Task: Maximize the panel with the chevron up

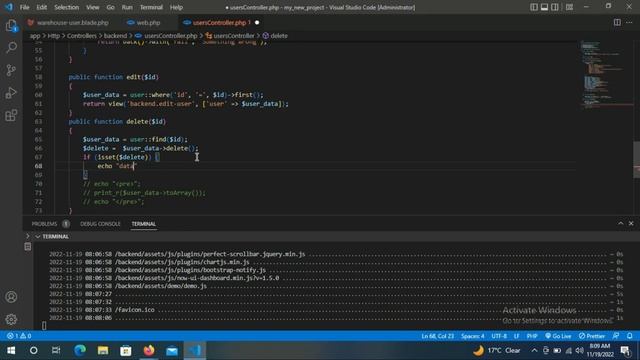Action: [x=621, y=223]
